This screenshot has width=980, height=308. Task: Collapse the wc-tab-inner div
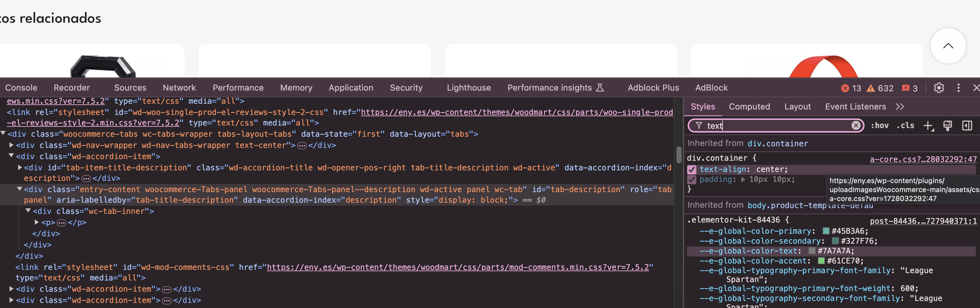28,211
